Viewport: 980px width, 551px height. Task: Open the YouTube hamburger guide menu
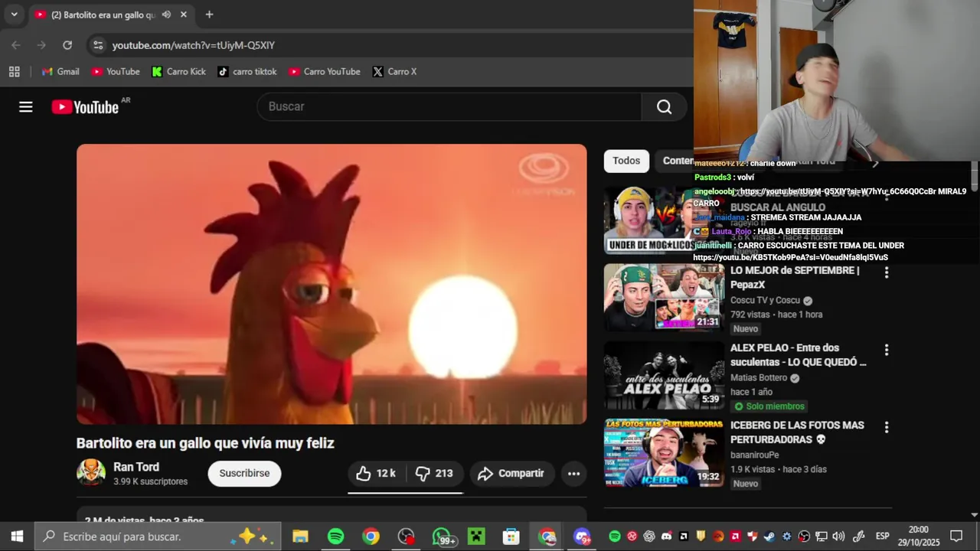tap(26, 107)
